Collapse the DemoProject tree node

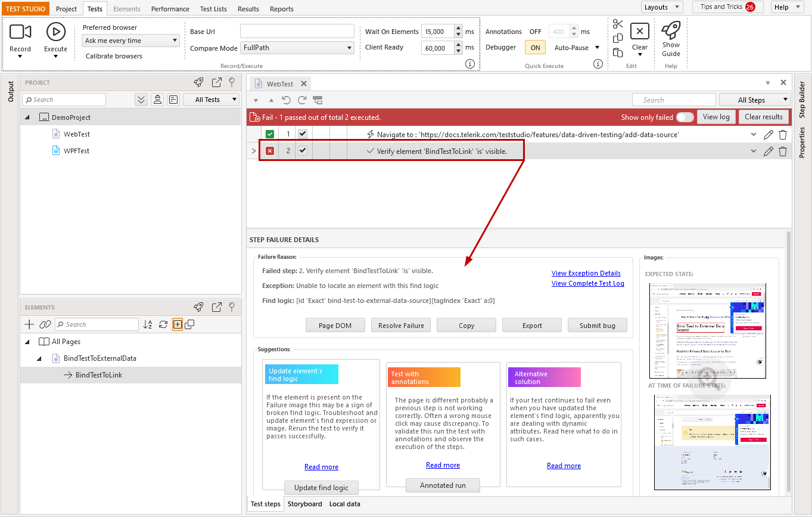click(27, 117)
